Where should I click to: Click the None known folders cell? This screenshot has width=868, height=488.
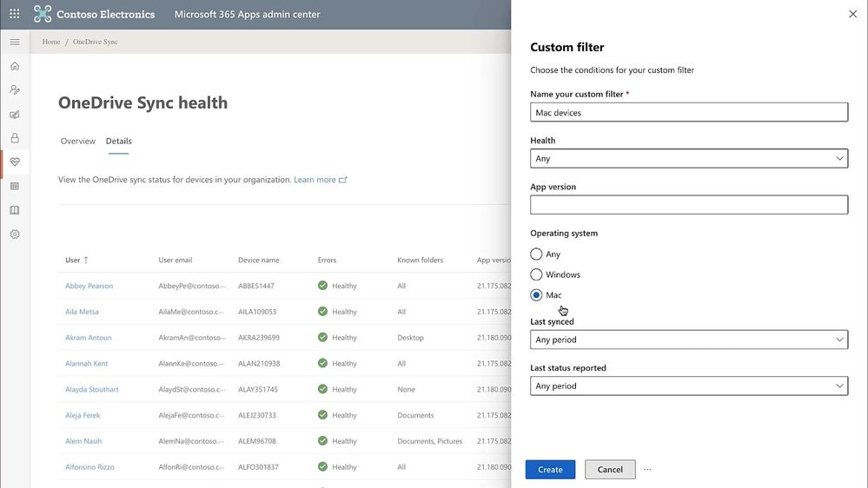click(406, 390)
